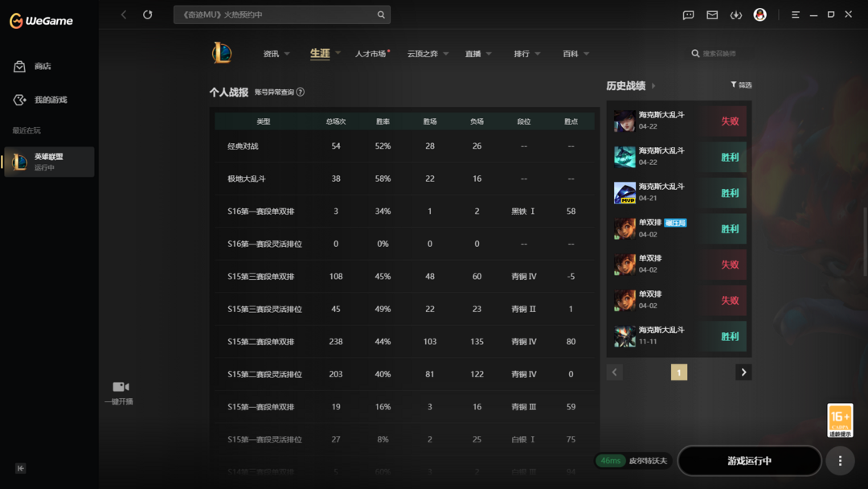Viewport: 868px width, 489px height.
Task: Click the 游戏运行中 button
Action: coord(750,461)
